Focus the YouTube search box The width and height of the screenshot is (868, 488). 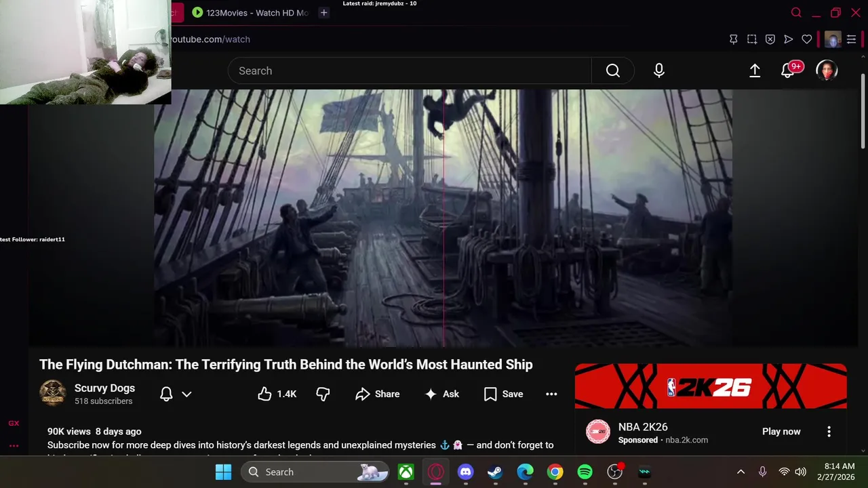[x=410, y=70]
